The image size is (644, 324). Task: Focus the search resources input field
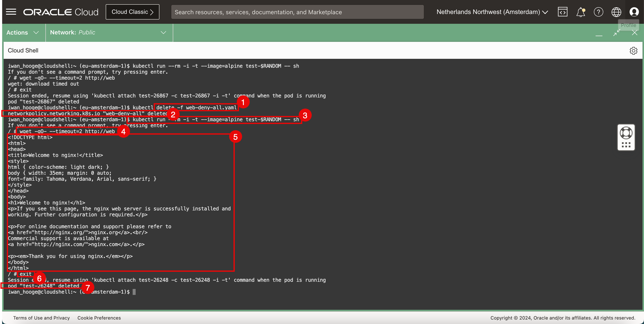(297, 12)
